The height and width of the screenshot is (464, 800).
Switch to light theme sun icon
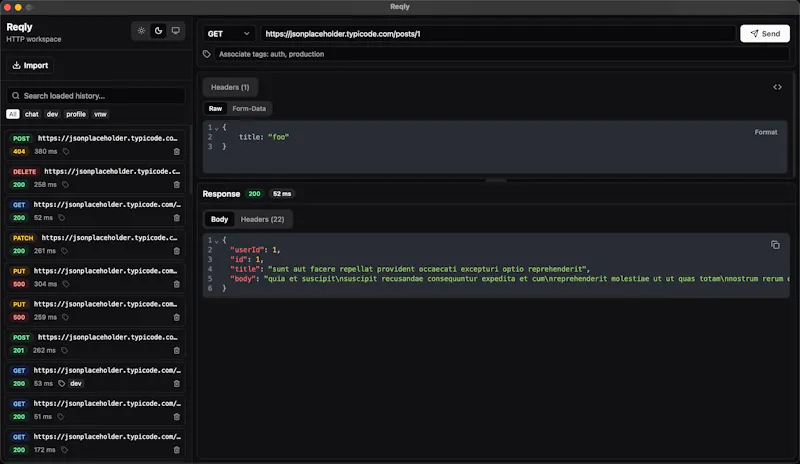pos(141,31)
